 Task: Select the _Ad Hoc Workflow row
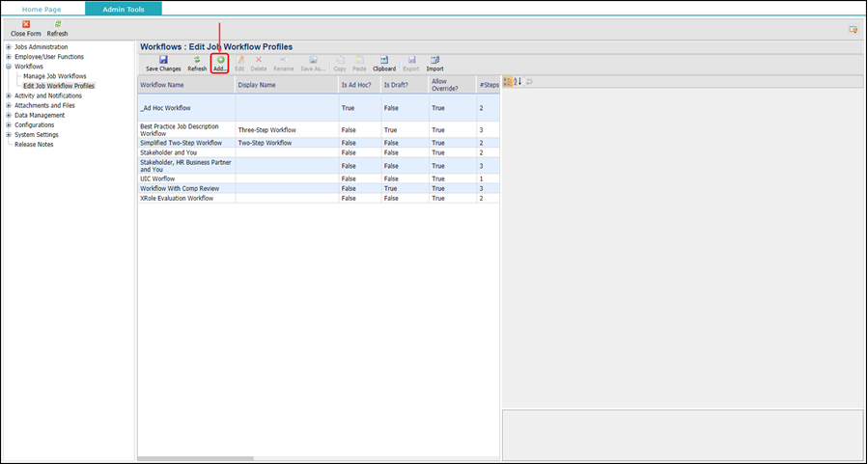point(319,108)
